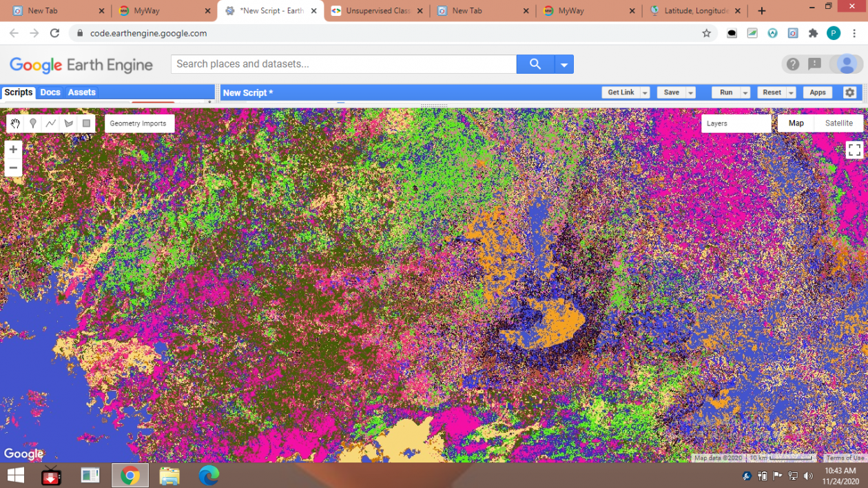Zoom out of the map
Viewport: 868px width, 488px height.
(x=13, y=167)
